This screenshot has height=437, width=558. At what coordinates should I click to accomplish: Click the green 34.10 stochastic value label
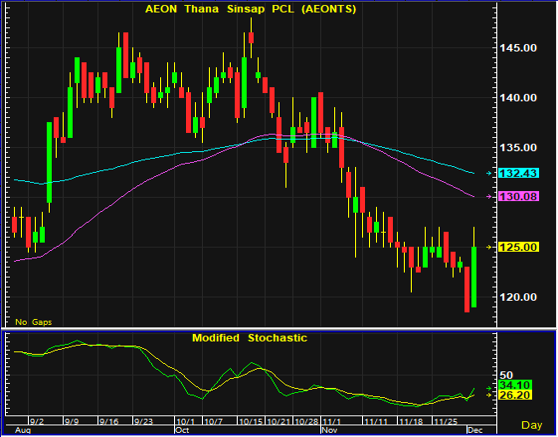[515, 385]
